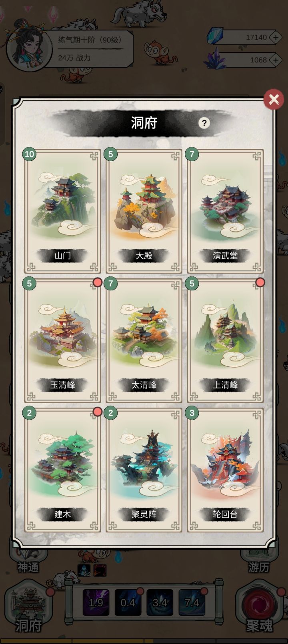Tap the 聚灵阵 formation card
This screenshot has width=288, height=644.
coord(144,470)
